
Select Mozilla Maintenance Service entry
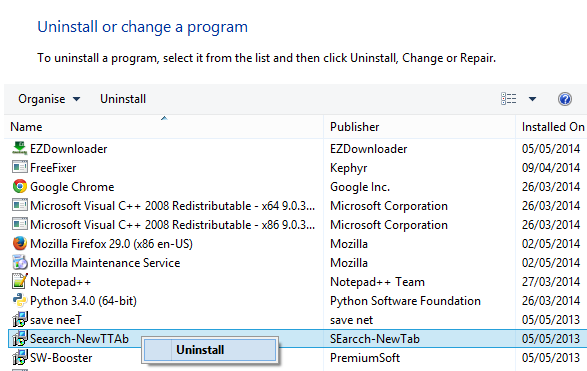click(105, 263)
